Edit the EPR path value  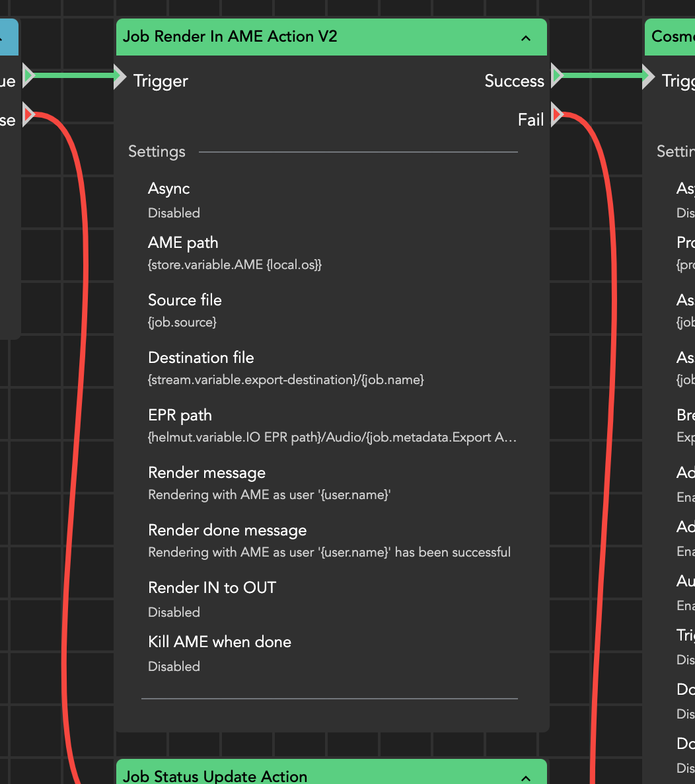click(x=332, y=438)
